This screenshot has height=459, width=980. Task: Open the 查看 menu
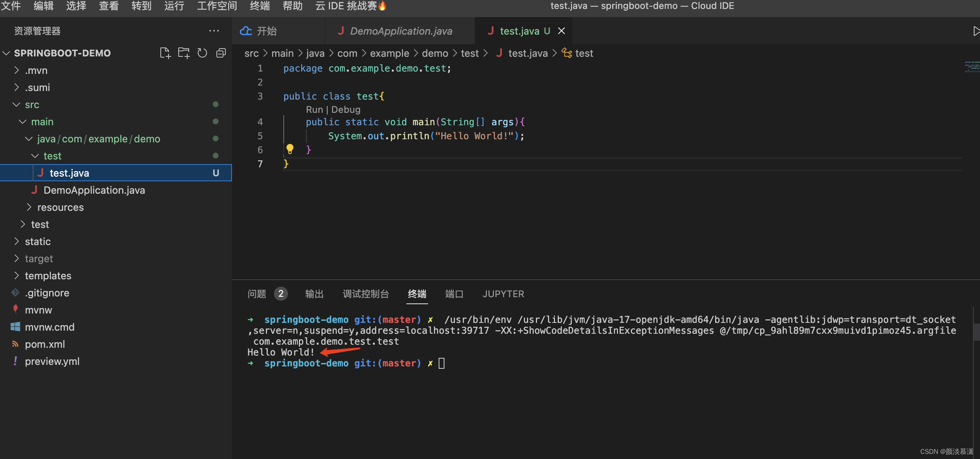(109, 6)
